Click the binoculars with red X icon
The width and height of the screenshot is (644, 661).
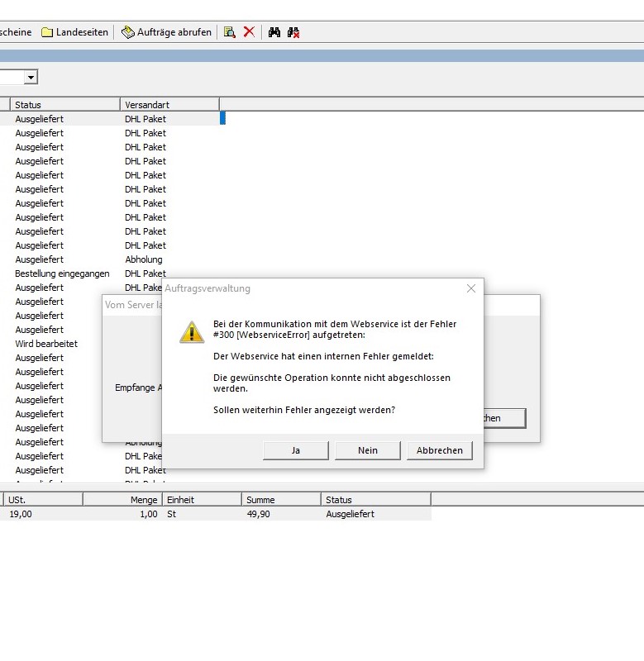tap(293, 32)
